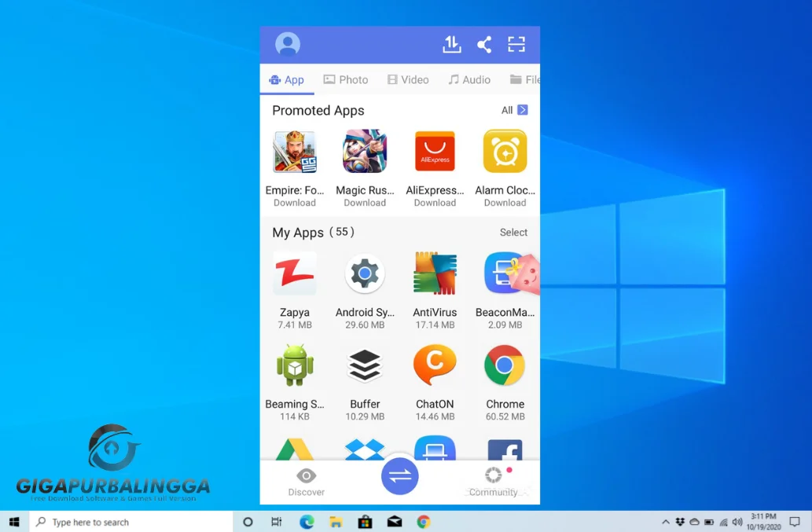Image resolution: width=812 pixels, height=532 pixels.
Task: Enable Select mode for My Apps
Action: (513, 233)
